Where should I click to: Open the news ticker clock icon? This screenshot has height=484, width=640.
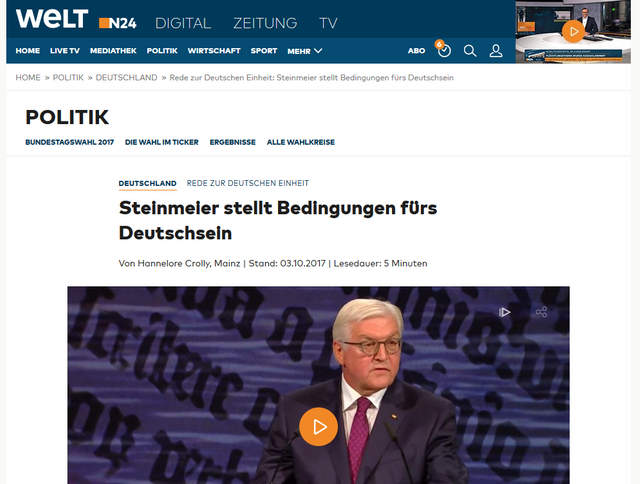click(x=444, y=50)
